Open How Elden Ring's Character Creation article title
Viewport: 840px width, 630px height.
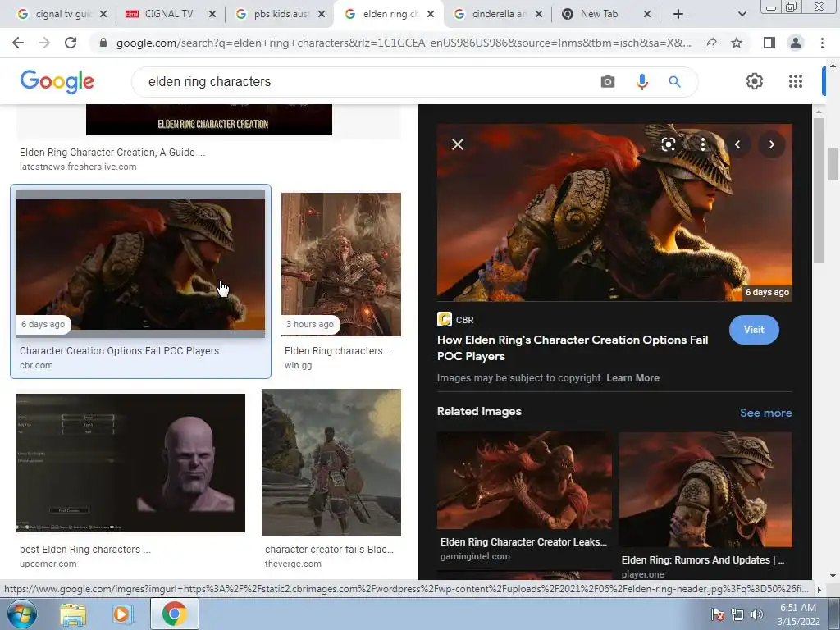573,348
